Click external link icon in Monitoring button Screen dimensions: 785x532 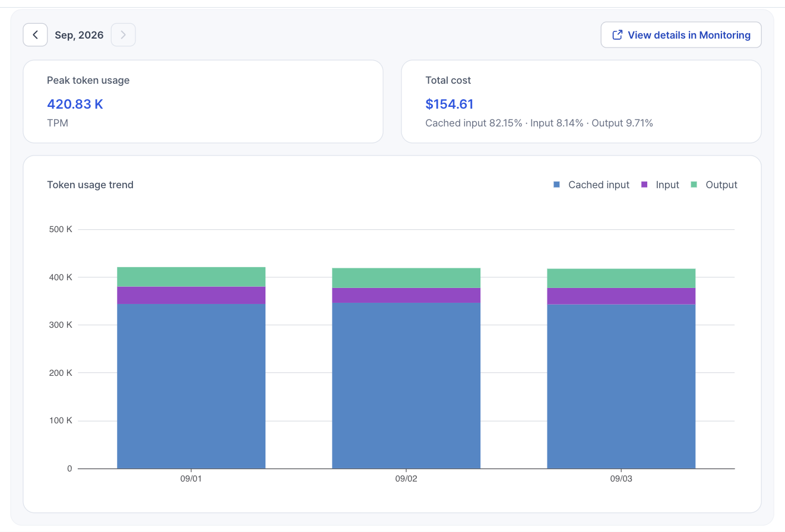(618, 35)
